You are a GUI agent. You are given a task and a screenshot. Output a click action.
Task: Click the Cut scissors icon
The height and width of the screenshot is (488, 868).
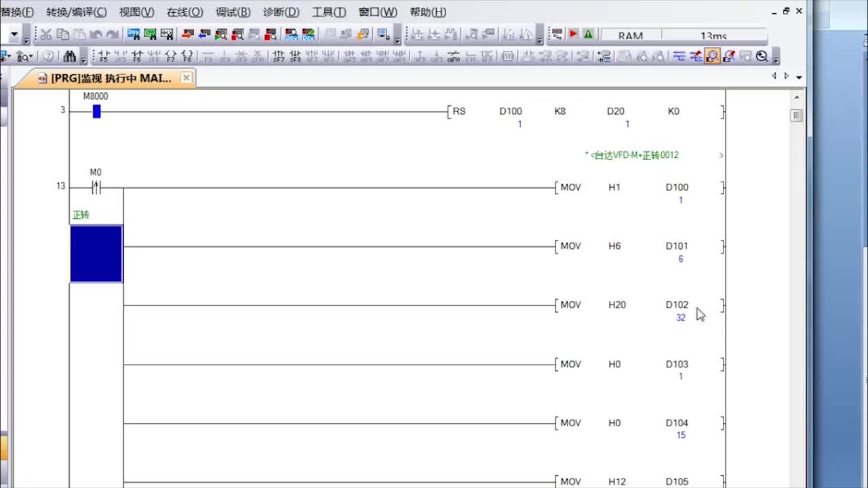(x=46, y=35)
